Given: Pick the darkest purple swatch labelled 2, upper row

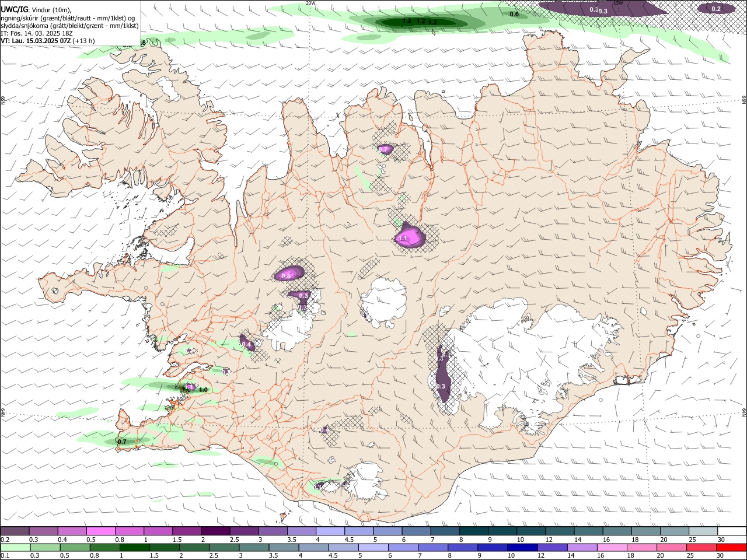Looking at the screenshot, I should pyautogui.click(x=215, y=531).
